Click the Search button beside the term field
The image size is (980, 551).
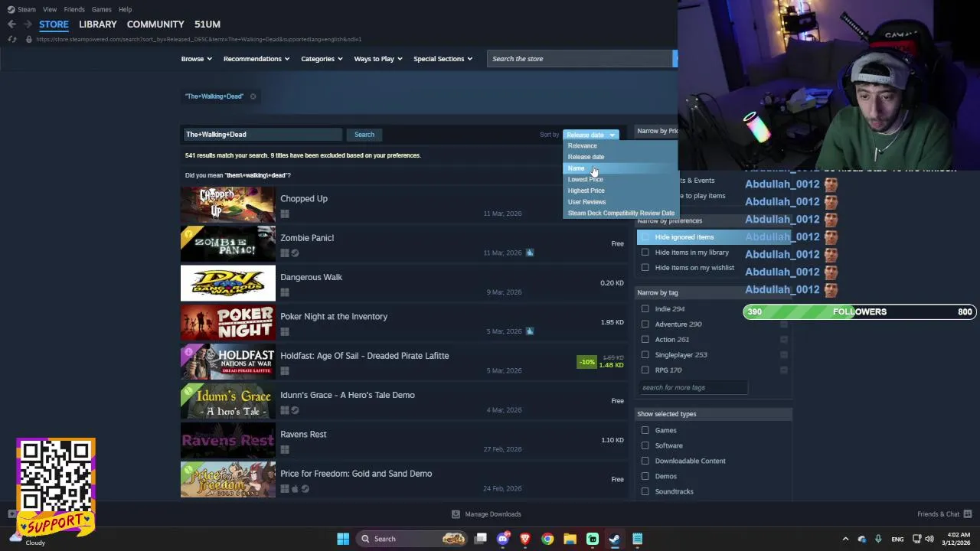364,135
